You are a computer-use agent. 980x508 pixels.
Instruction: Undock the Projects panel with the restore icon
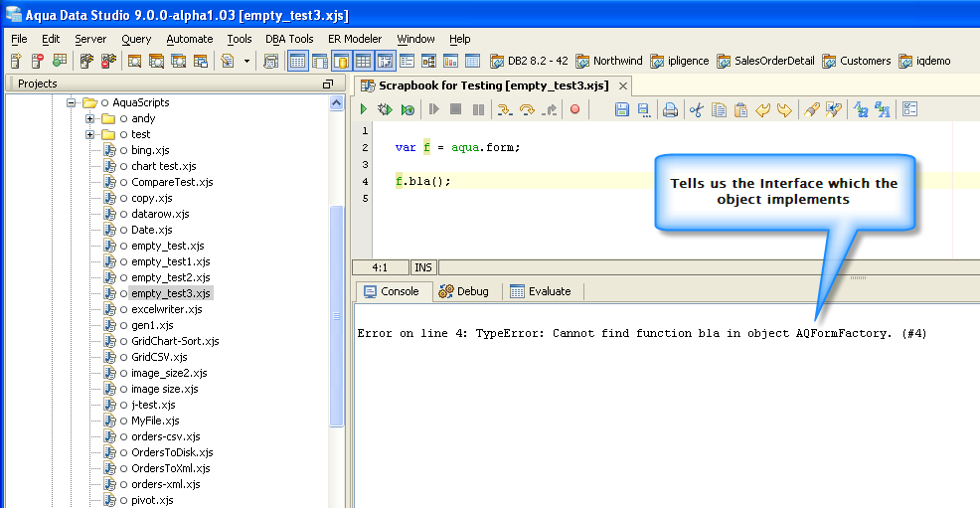(328, 84)
